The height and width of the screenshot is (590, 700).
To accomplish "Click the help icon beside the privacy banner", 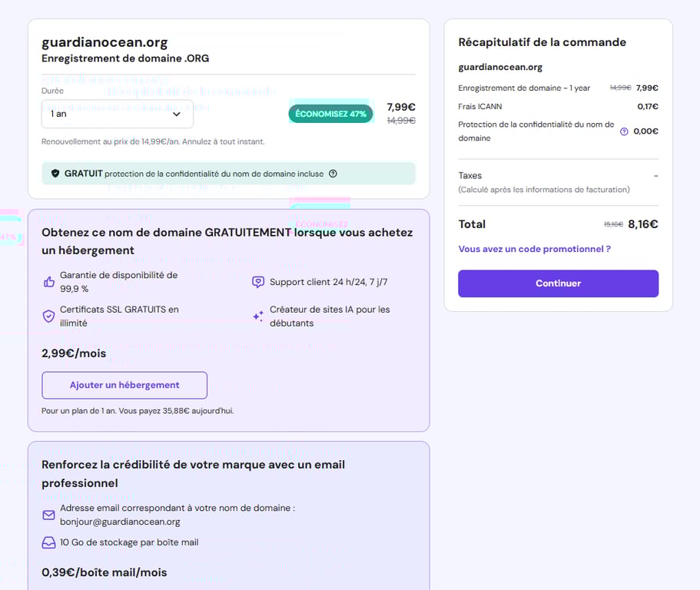I will pos(333,174).
